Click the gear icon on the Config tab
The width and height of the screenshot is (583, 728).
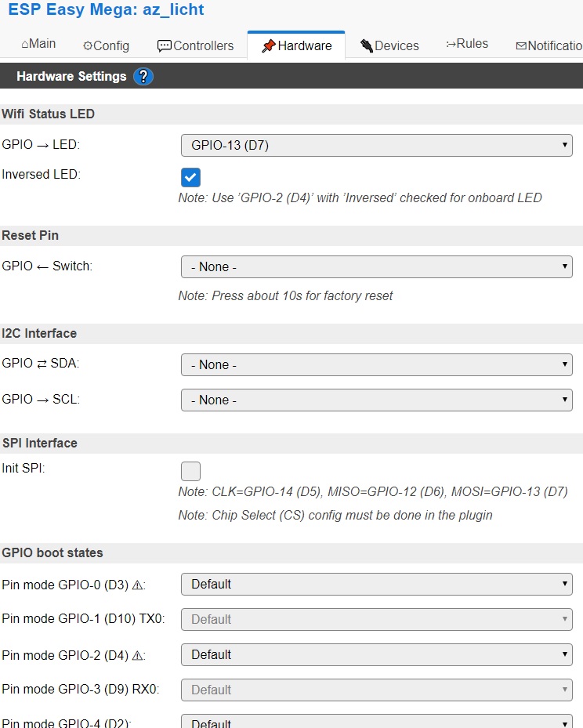(89, 45)
